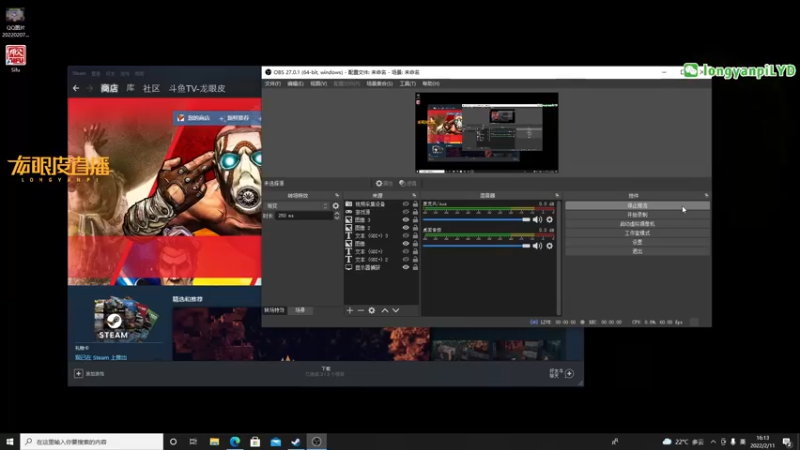This screenshot has width=800, height=450.
Task: Adjust transition duration stepper arrows
Action: [337, 216]
